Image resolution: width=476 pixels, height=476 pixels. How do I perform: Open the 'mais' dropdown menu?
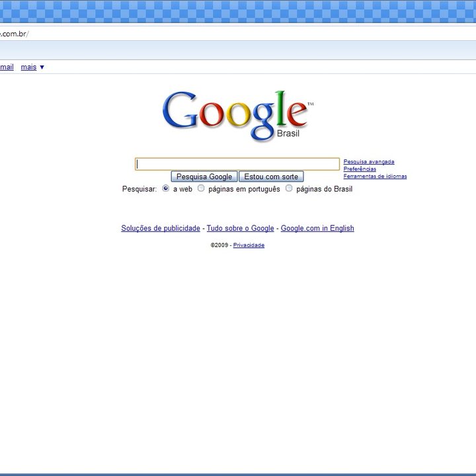32,67
